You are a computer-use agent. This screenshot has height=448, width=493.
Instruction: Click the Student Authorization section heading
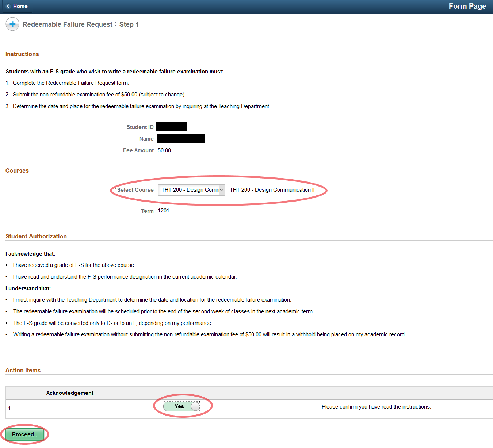click(36, 236)
